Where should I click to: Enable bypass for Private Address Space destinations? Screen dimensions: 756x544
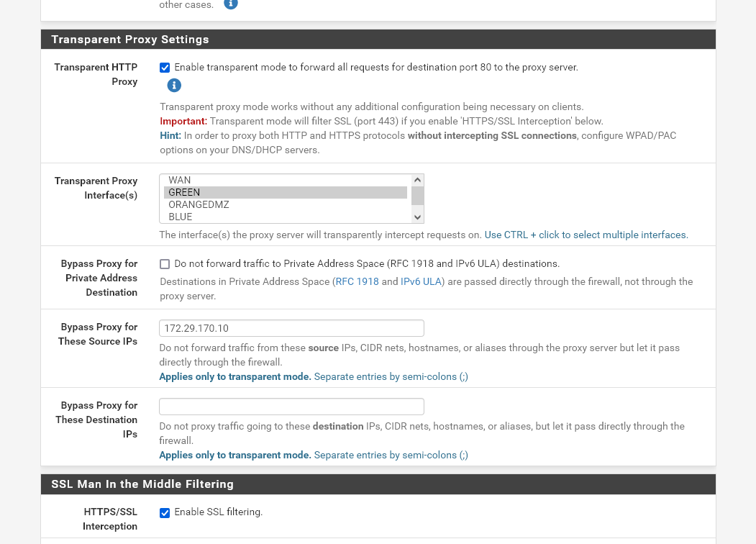165,263
